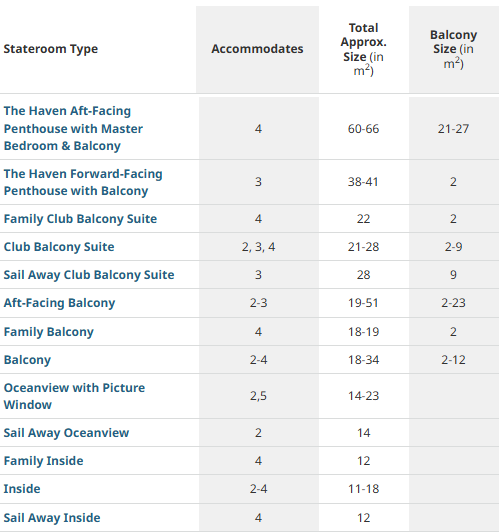The width and height of the screenshot is (499, 532).
Task: Open The Haven Aft-Facing Penthouse link
Action: pyautogui.click(x=73, y=129)
